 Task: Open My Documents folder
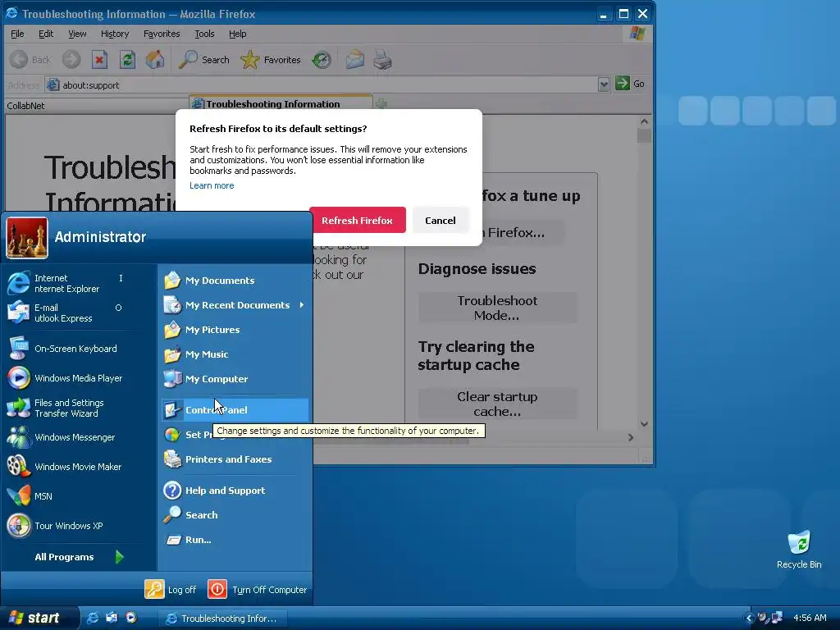pos(235,281)
